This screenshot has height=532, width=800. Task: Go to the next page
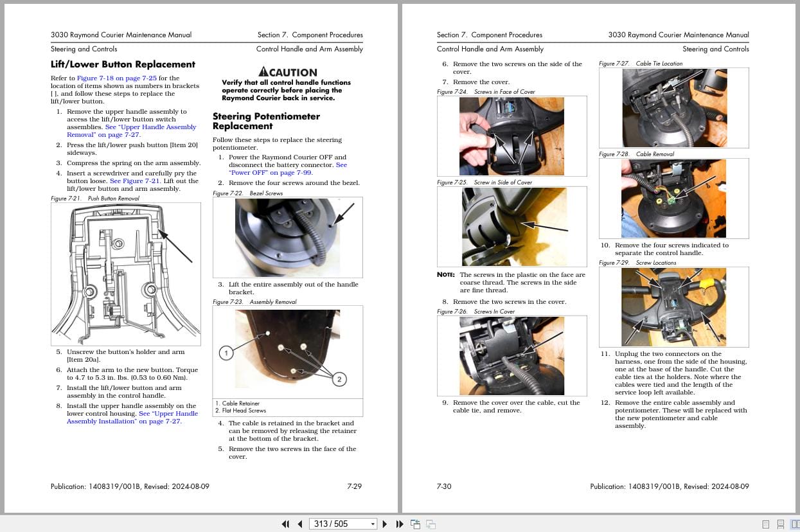point(384,524)
